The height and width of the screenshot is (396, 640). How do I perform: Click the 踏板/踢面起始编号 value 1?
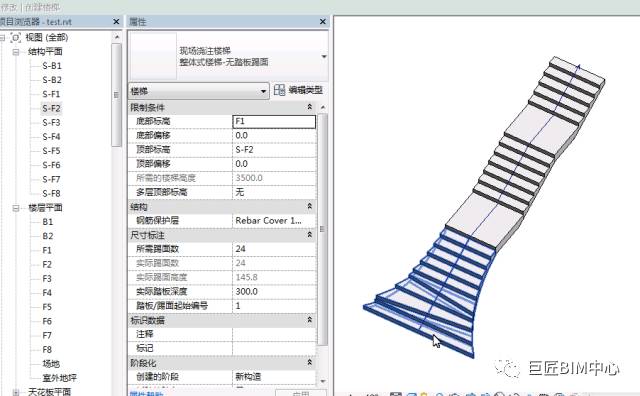pyautogui.click(x=274, y=306)
